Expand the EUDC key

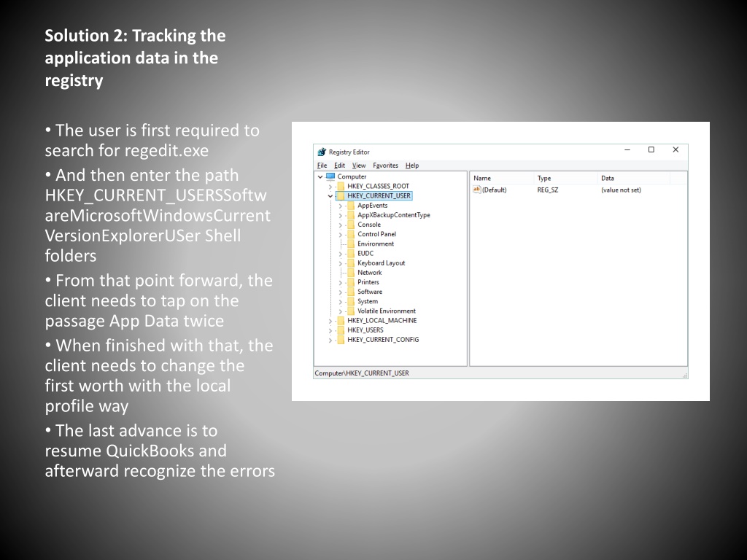340,254
